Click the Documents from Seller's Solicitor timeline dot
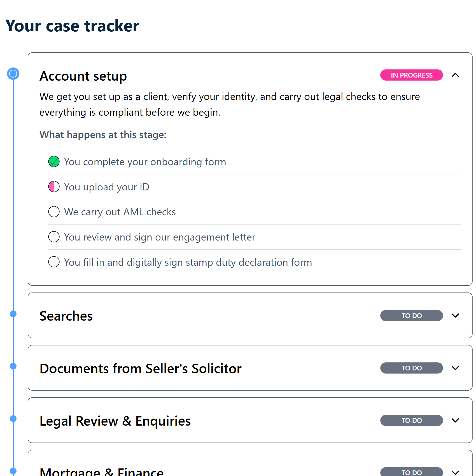The height and width of the screenshot is (476, 476). pos(13,366)
